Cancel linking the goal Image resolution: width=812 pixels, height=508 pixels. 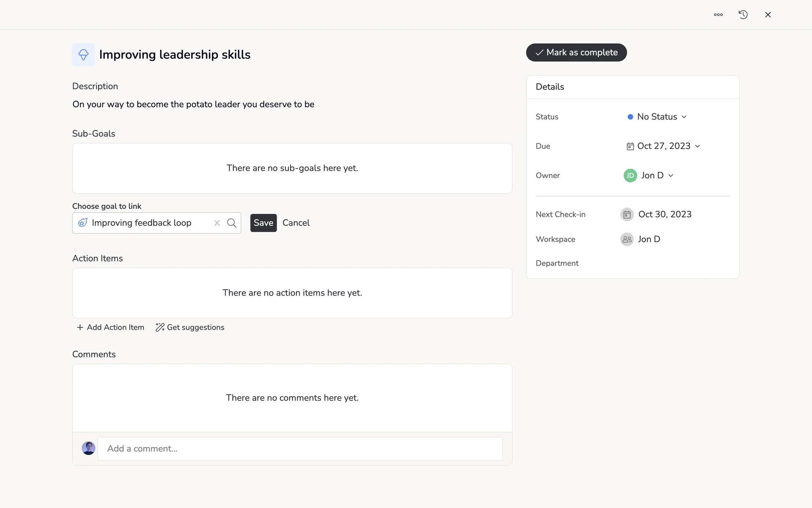tap(296, 223)
